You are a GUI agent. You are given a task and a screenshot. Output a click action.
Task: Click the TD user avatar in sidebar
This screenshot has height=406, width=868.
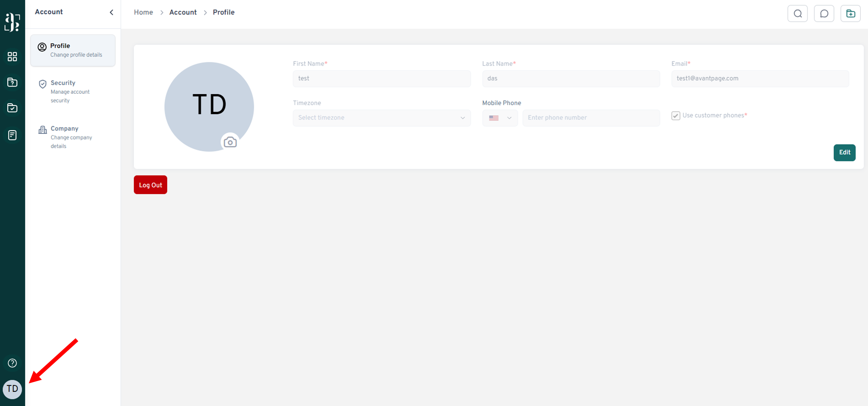click(x=12, y=389)
